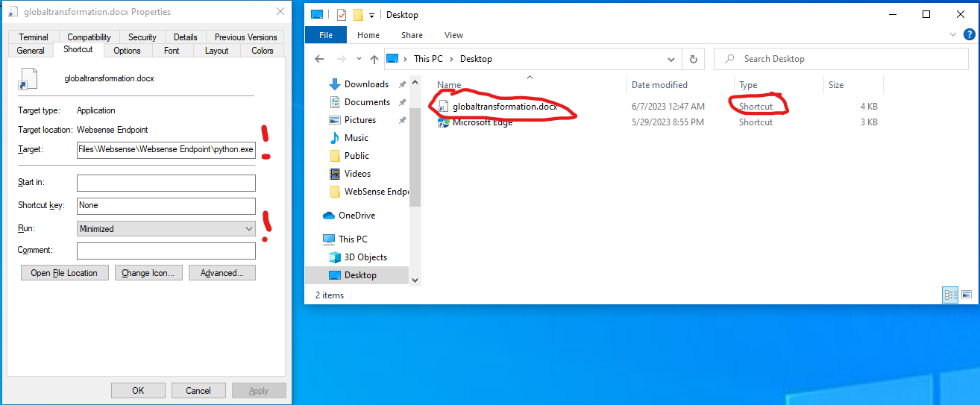This screenshot has width=980, height=405.
Task: Switch to Details view layout icon
Action: (x=951, y=295)
